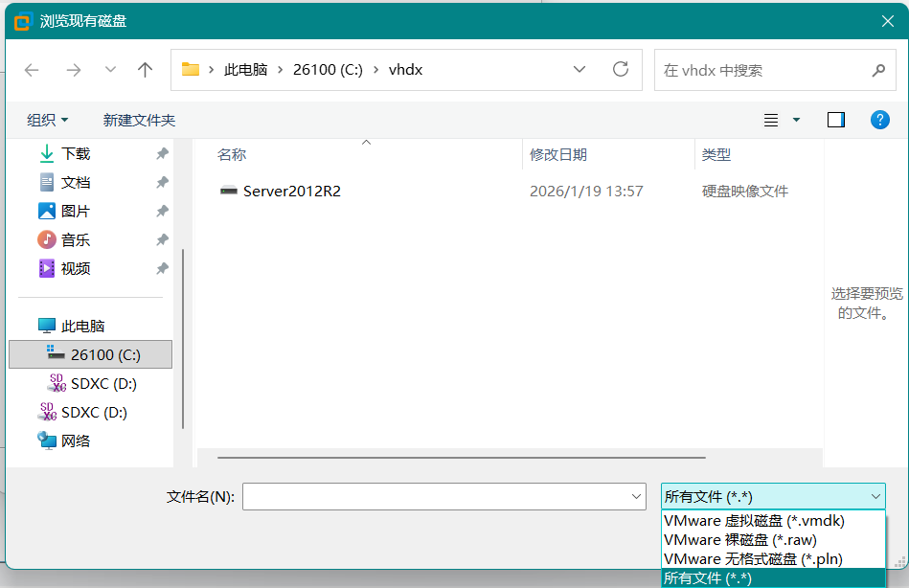The height and width of the screenshot is (588, 909).
Task: Click the view layout icon
Action: click(771, 120)
